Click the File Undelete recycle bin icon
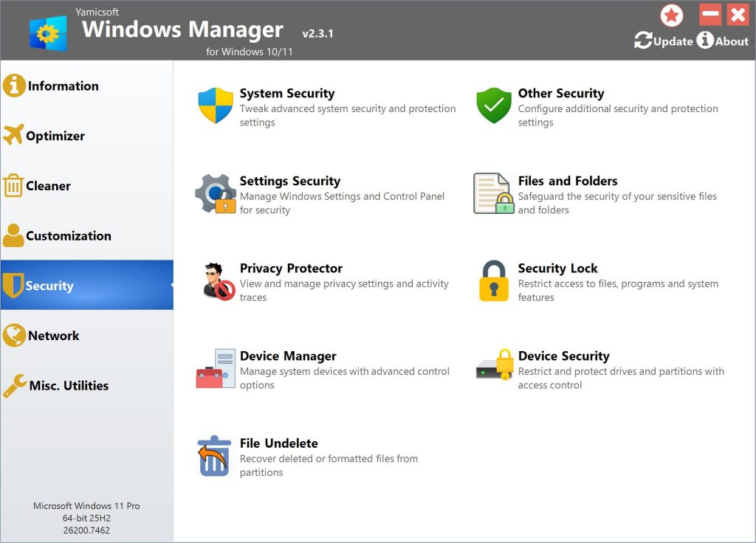 tap(215, 456)
